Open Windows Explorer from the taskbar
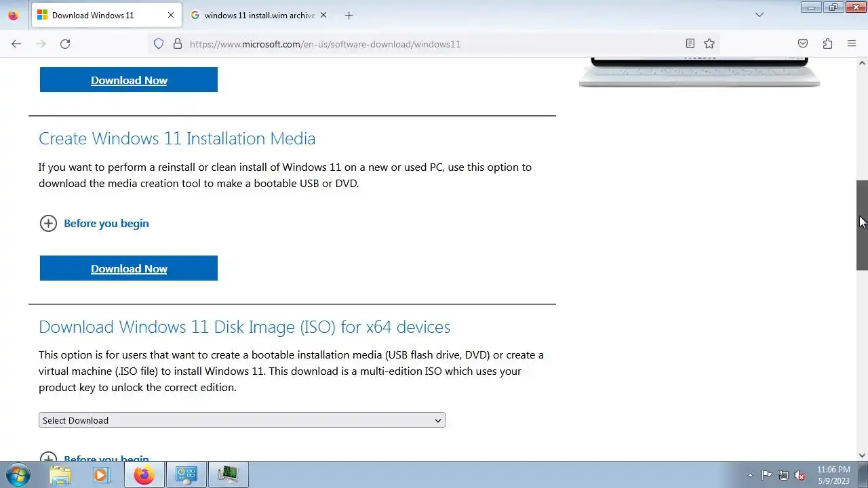 pyautogui.click(x=60, y=474)
